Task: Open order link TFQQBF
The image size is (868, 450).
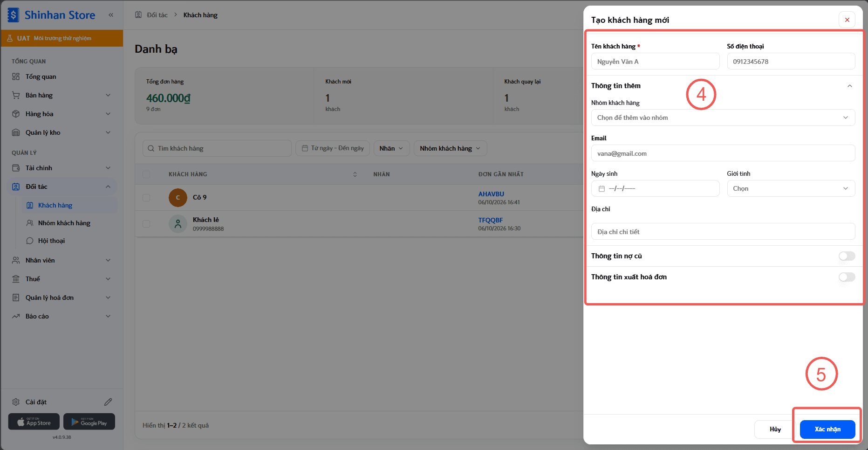Action: pyautogui.click(x=491, y=220)
